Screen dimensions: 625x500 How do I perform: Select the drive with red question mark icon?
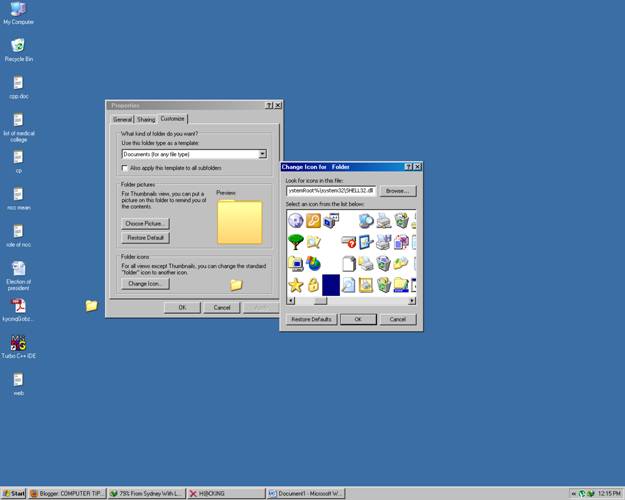point(348,242)
